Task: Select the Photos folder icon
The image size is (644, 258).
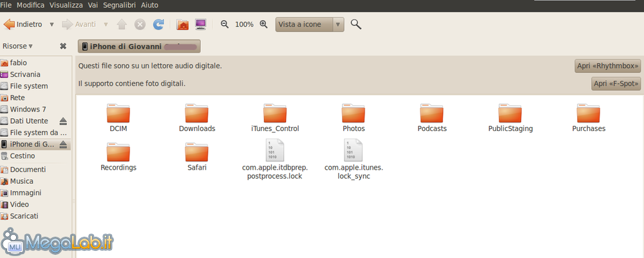Action: click(x=354, y=113)
